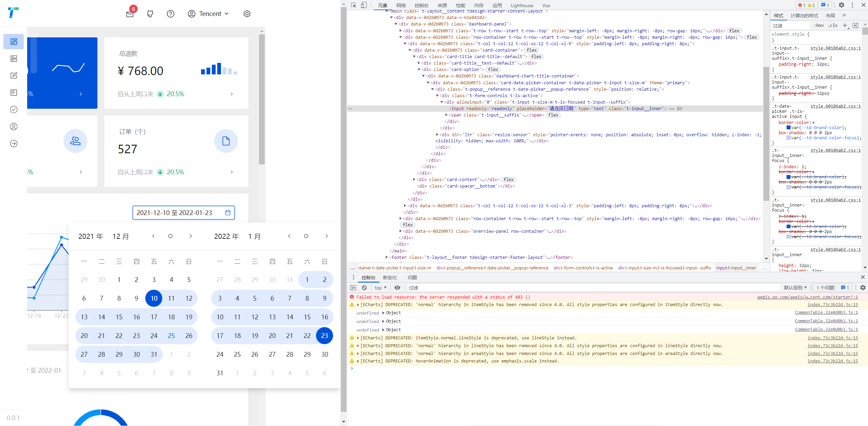Screen dimensions: 868x426
Task: Switch to the 网络 tab in DevTools
Action: point(400,5)
